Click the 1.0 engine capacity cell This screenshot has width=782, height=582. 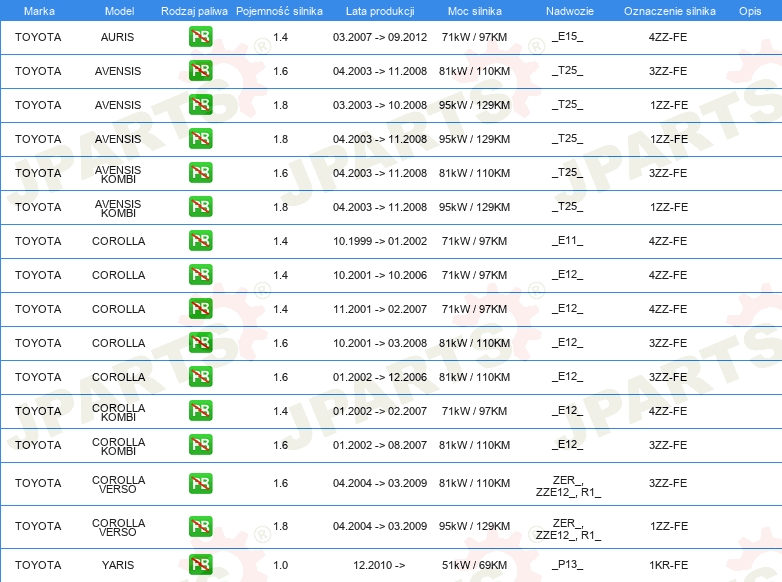[280, 565]
